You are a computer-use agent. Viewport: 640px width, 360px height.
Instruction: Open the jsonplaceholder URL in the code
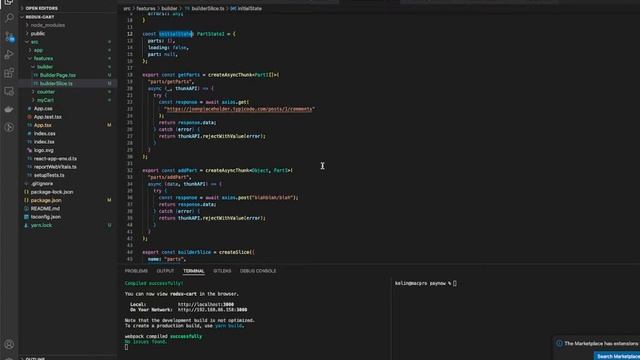(x=239, y=109)
